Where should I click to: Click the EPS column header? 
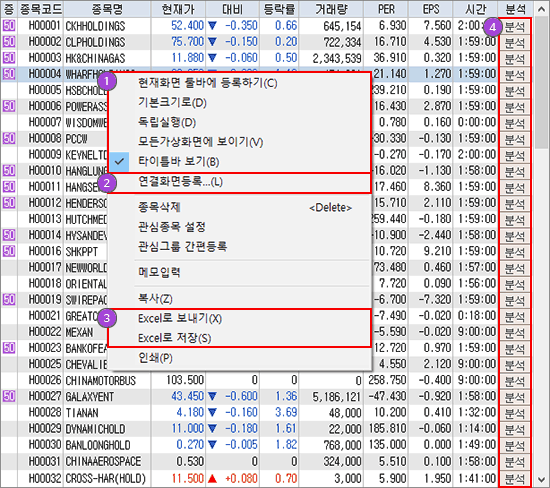point(431,9)
